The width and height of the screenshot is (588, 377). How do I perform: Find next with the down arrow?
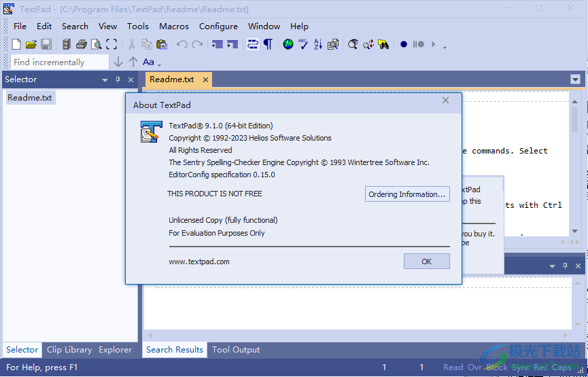(x=118, y=62)
